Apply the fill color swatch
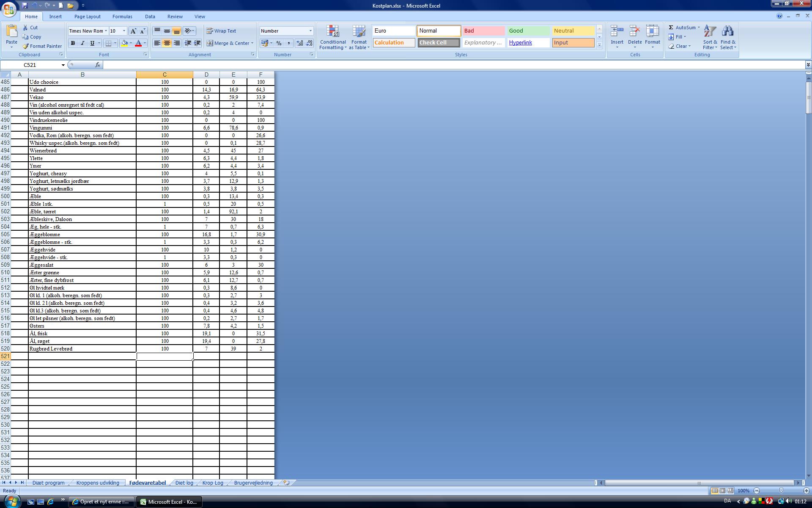This screenshot has width=812, height=508. tap(124, 43)
